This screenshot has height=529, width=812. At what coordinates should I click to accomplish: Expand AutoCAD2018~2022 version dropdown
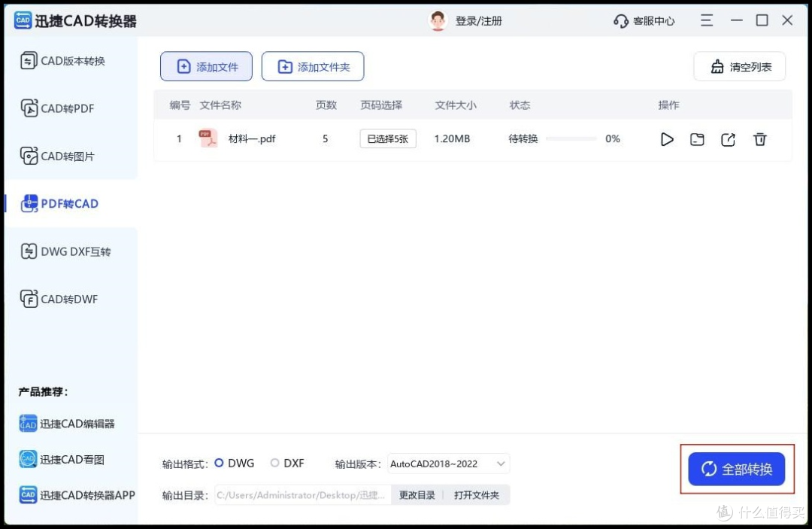(448, 464)
